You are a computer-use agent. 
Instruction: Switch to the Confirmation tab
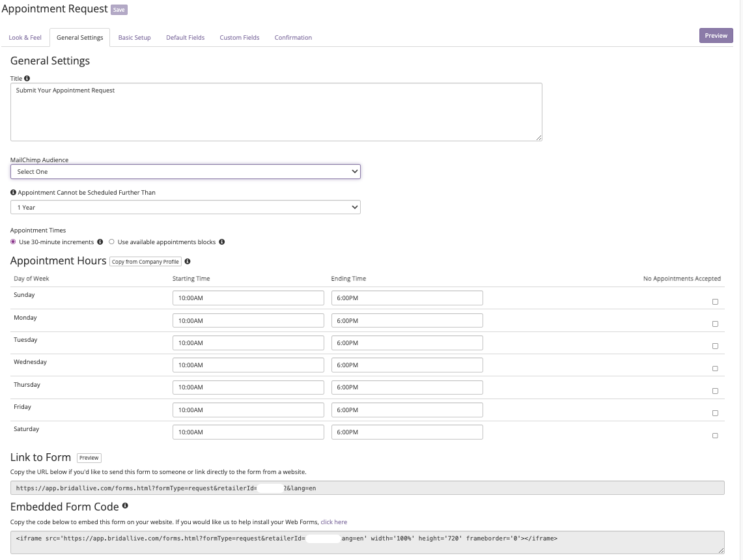coord(293,37)
